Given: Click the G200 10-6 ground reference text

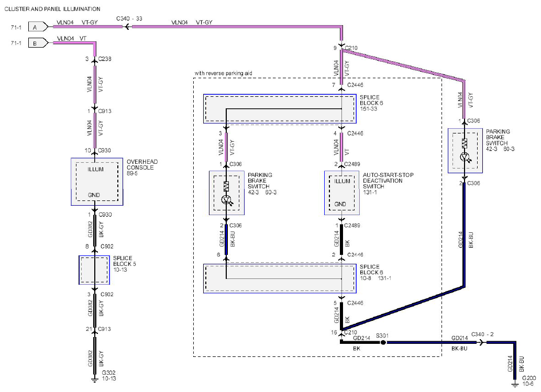Looking at the screenshot, I should click(529, 381).
